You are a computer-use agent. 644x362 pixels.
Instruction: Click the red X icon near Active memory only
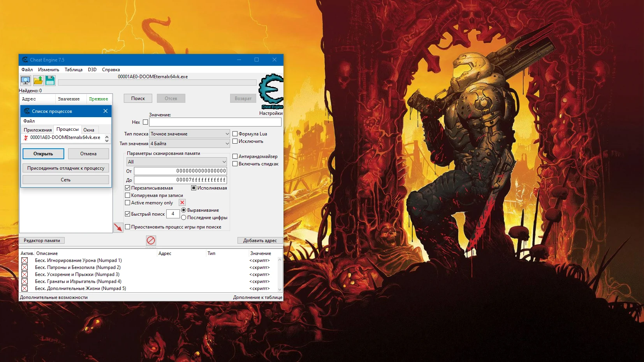point(182,202)
